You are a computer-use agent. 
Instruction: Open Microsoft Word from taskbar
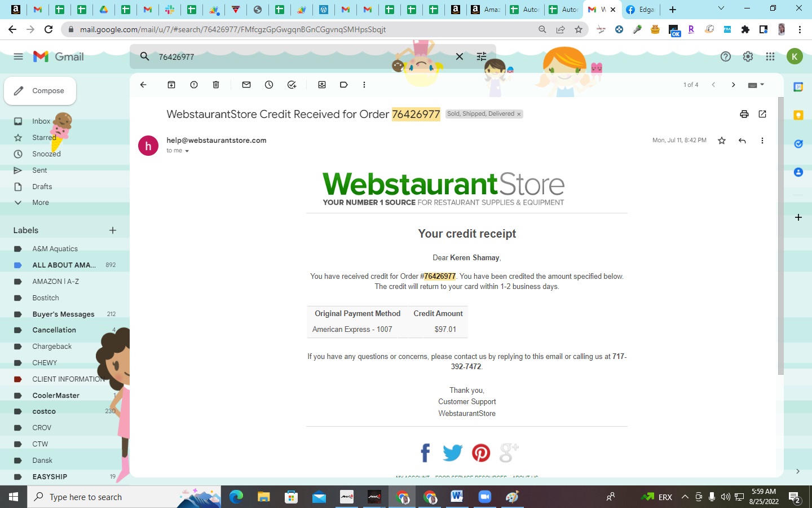pyautogui.click(x=457, y=497)
